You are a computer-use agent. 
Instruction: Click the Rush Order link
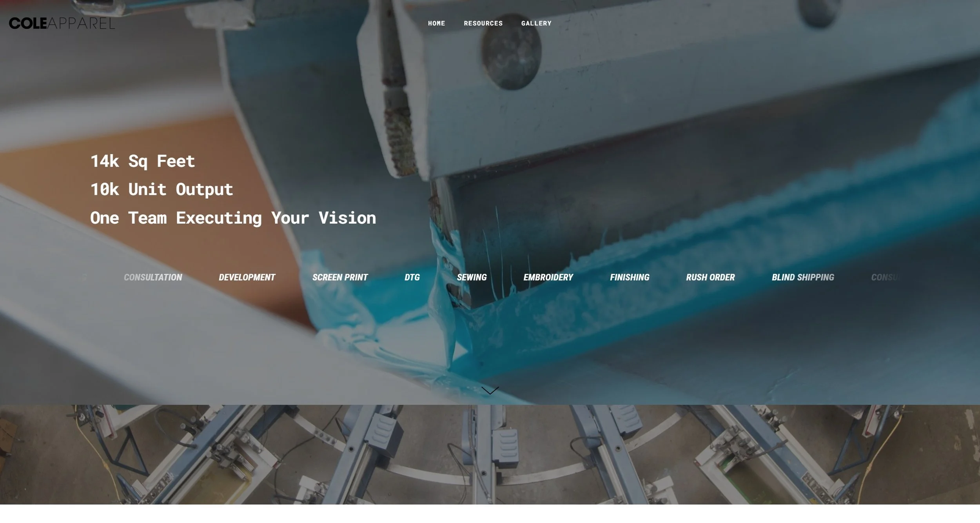(710, 278)
